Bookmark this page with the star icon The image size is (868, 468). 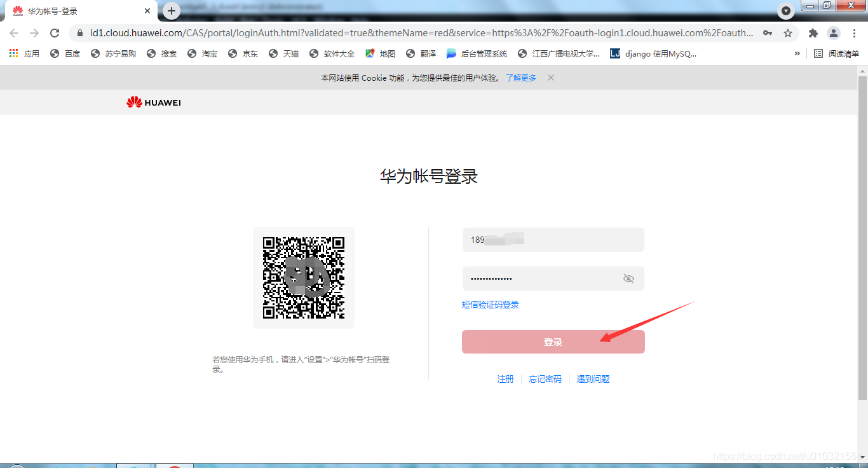788,33
